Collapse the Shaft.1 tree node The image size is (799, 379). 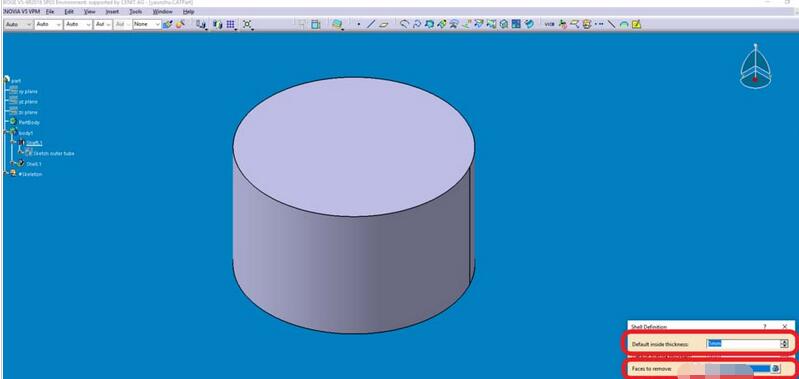pos(14,143)
